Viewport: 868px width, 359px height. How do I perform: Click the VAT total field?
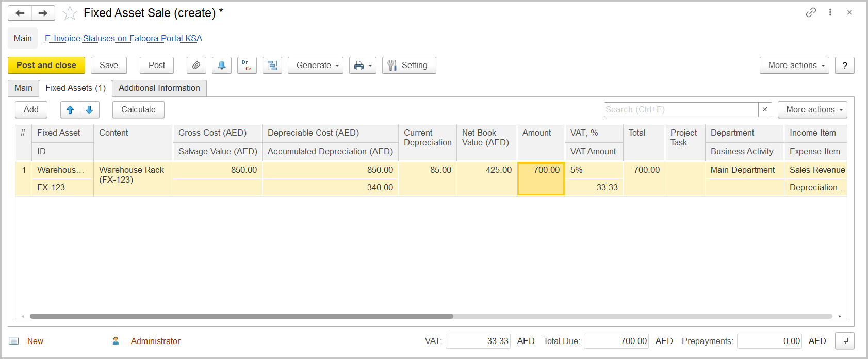click(478, 341)
